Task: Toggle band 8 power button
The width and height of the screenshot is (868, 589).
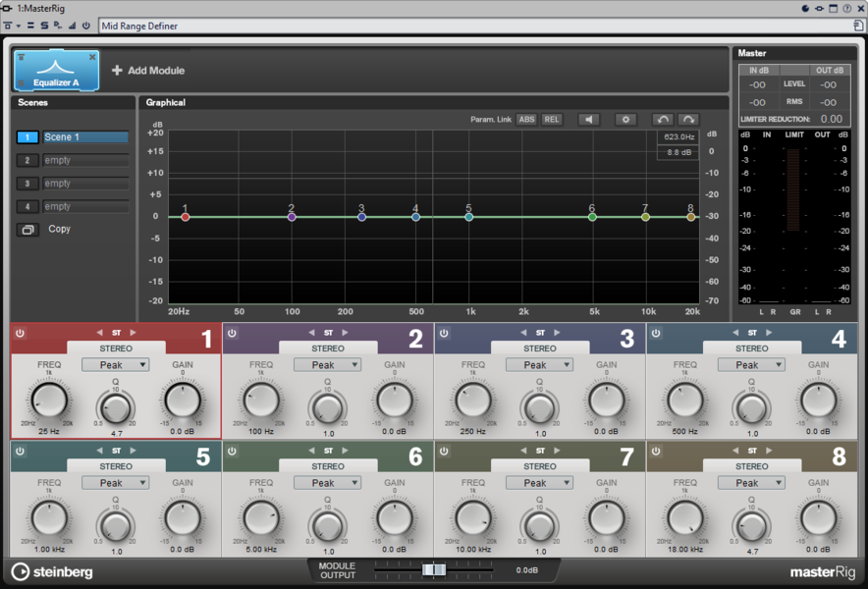Action: click(x=656, y=452)
